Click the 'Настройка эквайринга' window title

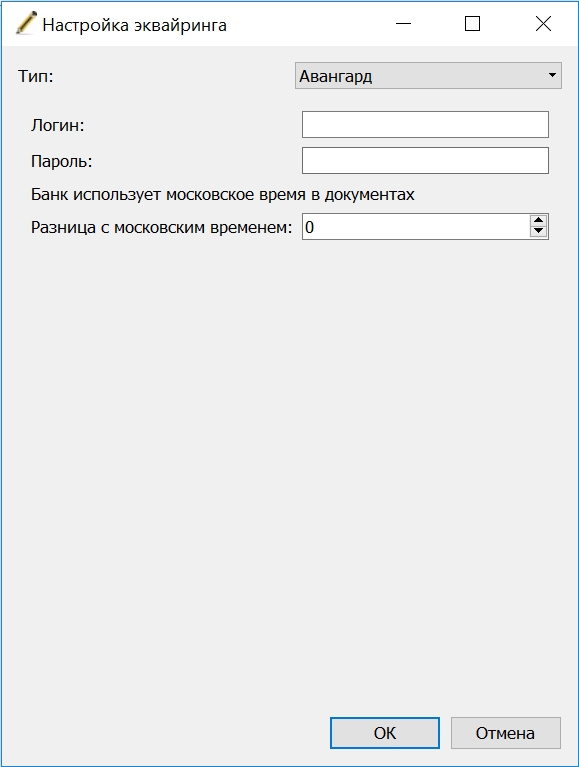pos(134,25)
